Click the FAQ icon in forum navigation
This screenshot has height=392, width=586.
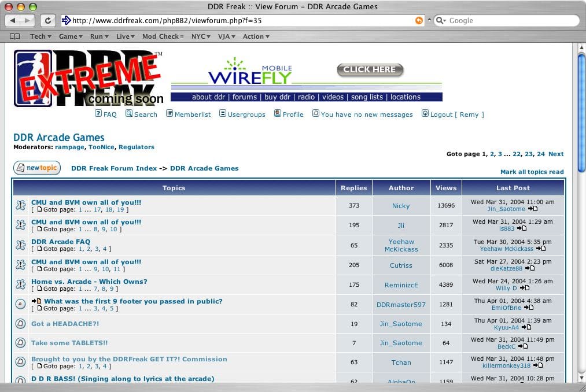point(98,114)
